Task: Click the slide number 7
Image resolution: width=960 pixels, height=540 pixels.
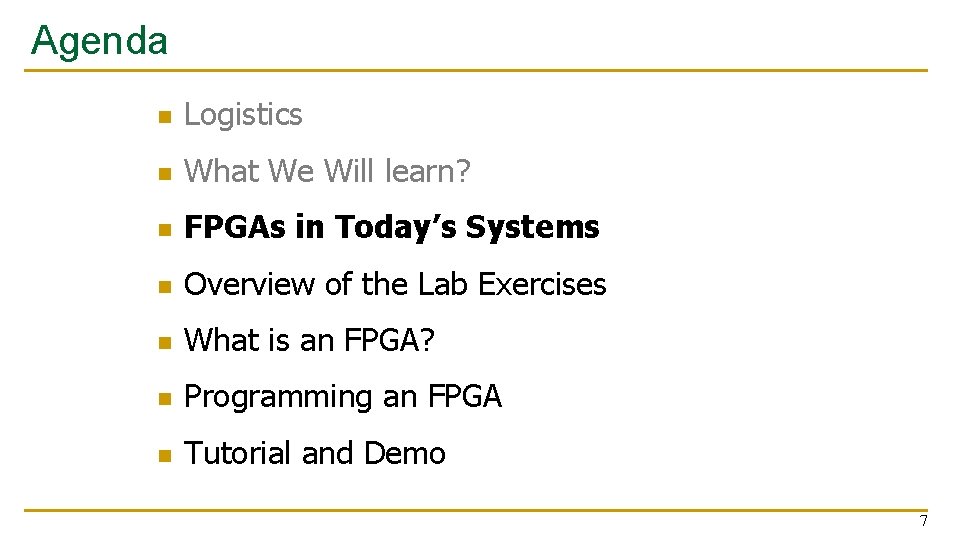Action: click(x=923, y=521)
